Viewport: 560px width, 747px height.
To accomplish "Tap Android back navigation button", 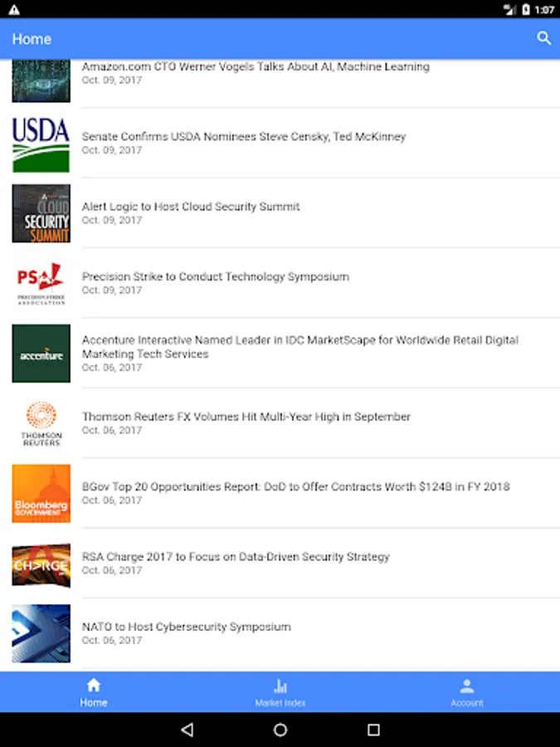I will 187,730.
